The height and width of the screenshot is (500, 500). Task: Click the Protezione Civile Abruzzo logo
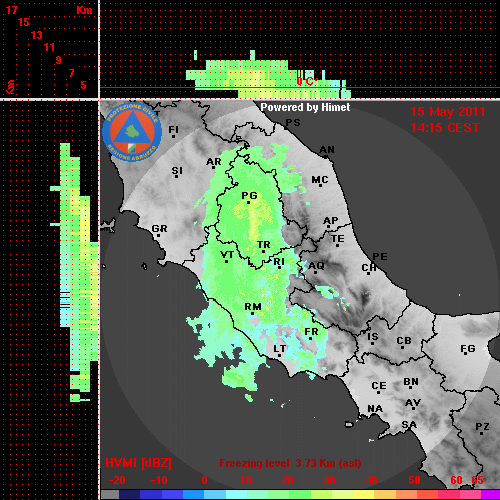click(x=132, y=132)
